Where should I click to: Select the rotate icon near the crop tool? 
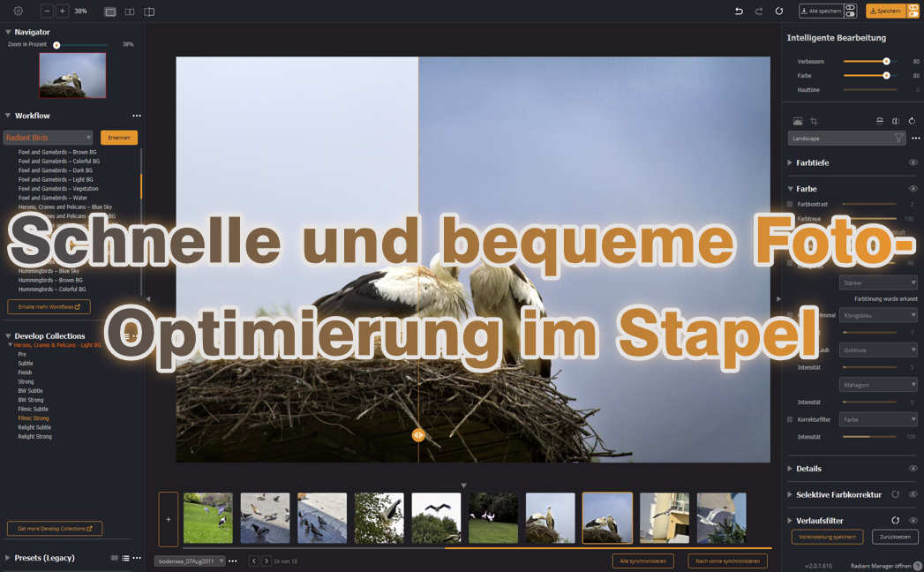(913, 121)
